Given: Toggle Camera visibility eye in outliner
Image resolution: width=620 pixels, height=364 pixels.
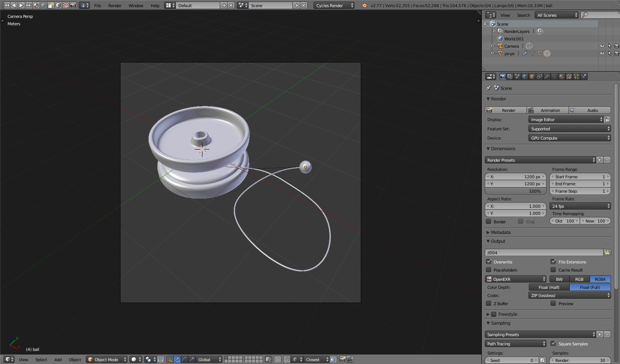Looking at the screenshot, I should (x=602, y=46).
